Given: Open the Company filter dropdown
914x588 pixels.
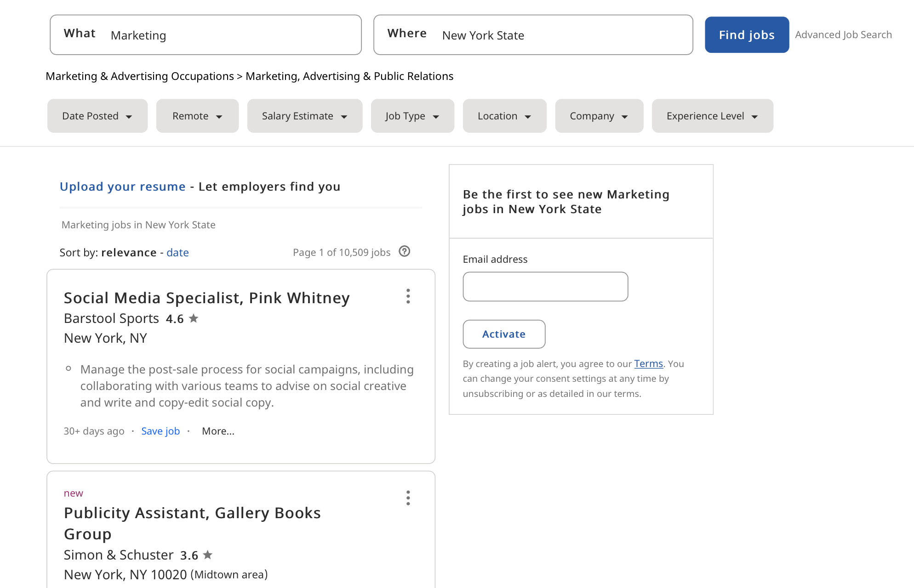Looking at the screenshot, I should pos(599,116).
